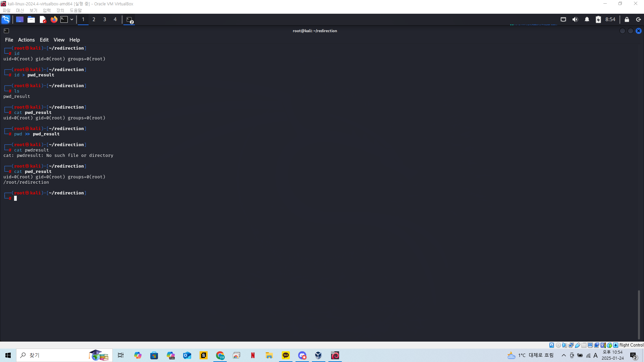Click the Kali lock screen icon
644x362 pixels.
point(627,19)
